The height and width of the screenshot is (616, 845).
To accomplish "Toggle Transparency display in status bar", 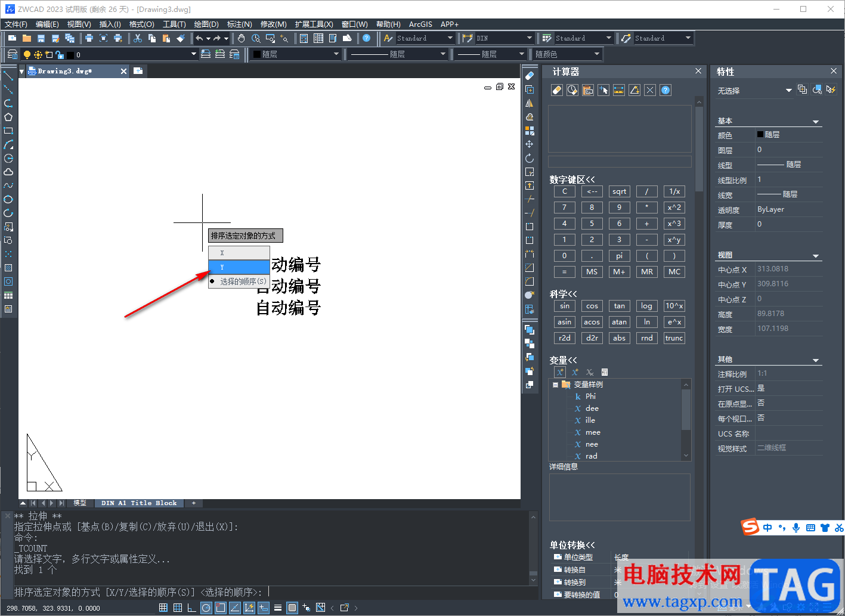I will pyautogui.click(x=292, y=608).
